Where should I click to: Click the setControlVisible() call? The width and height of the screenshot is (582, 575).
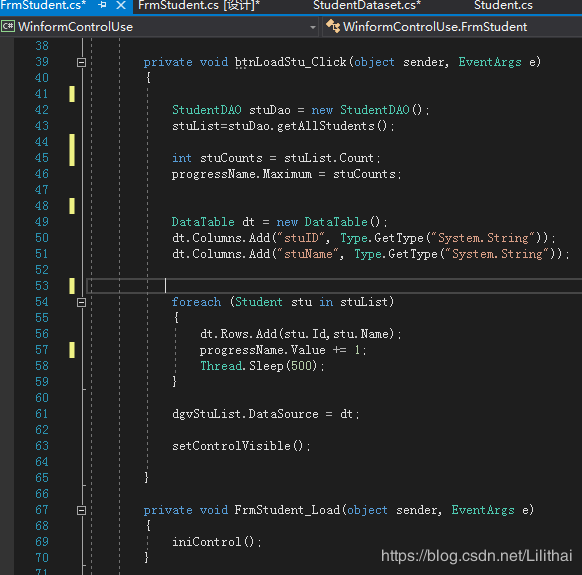[x=241, y=446]
